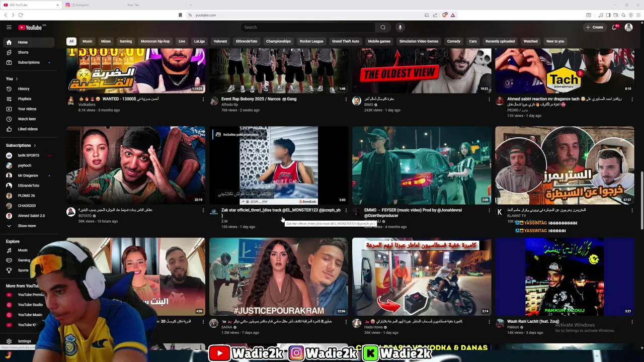The width and height of the screenshot is (644, 362).
Task: Open Playlists in the sidebar
Action: click(24, 99)
